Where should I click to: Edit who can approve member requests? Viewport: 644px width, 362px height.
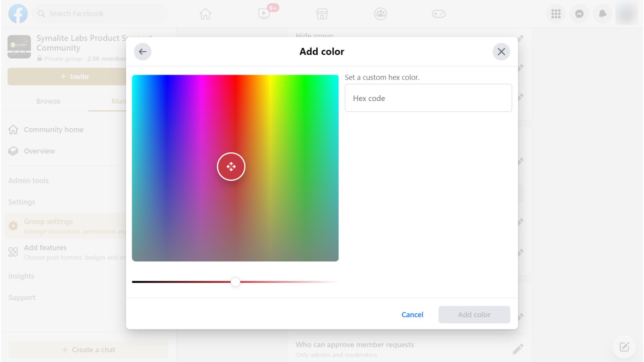(x=518, y=349)
